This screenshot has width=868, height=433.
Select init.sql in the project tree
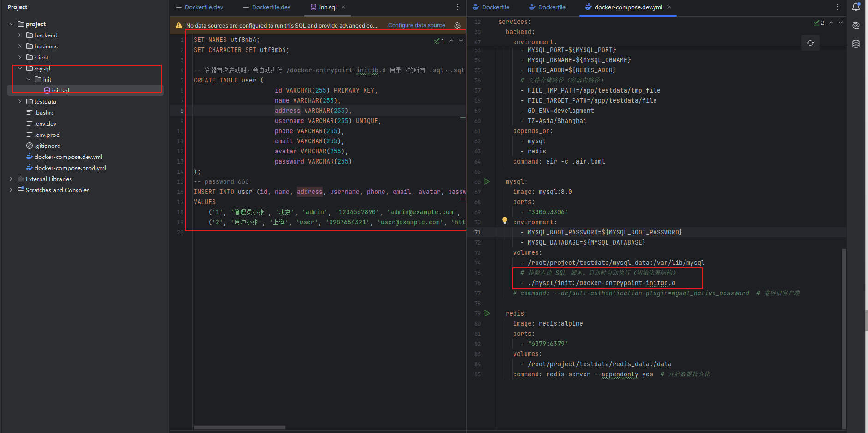click(85, 90)
